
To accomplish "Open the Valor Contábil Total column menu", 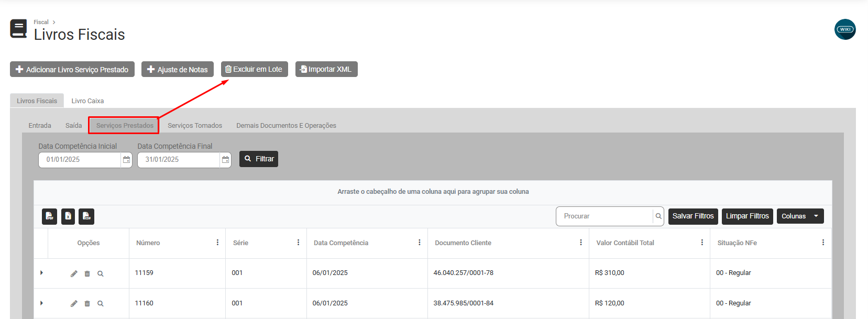I will pyautogui.click(x=702, y=243).
